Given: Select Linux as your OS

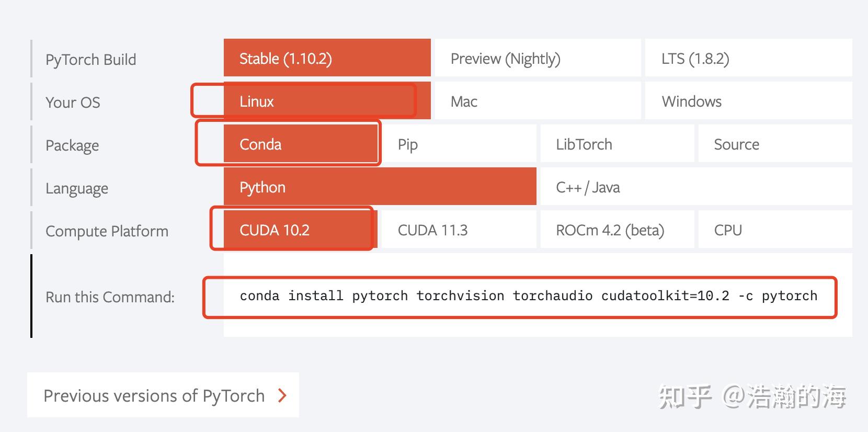Looking at the screenshot, I should (327, 101).
